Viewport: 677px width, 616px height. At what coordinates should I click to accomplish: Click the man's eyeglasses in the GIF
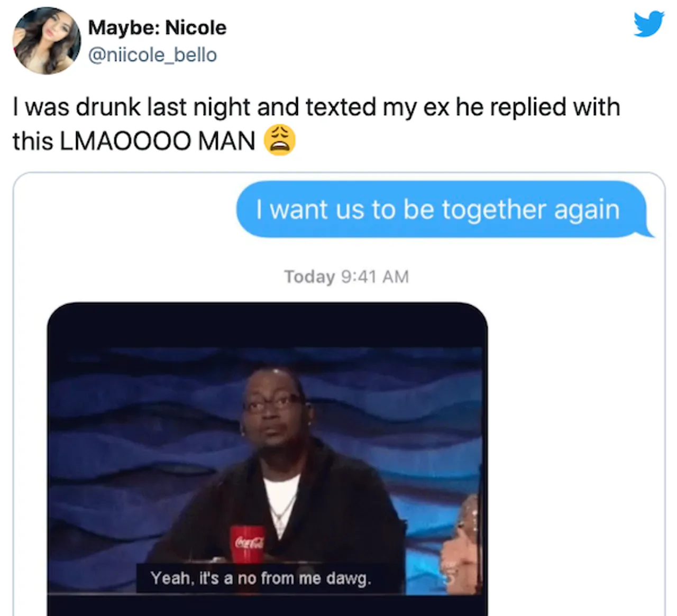(271, 404)
